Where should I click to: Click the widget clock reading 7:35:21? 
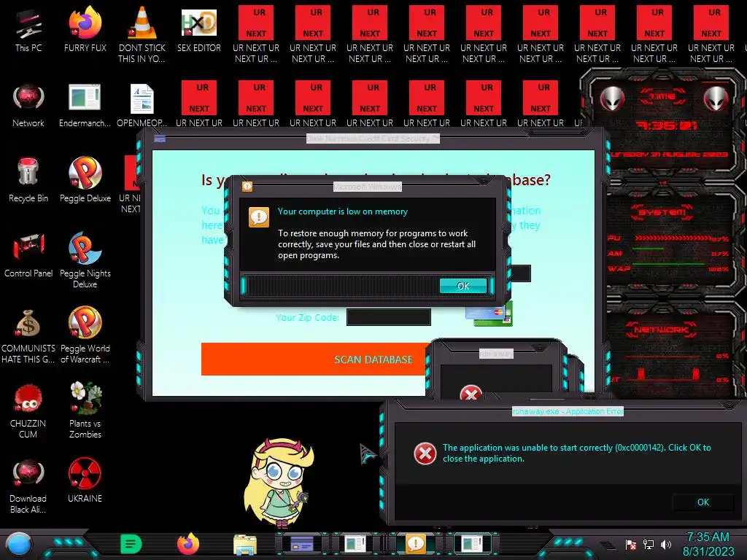coord(667,125)
